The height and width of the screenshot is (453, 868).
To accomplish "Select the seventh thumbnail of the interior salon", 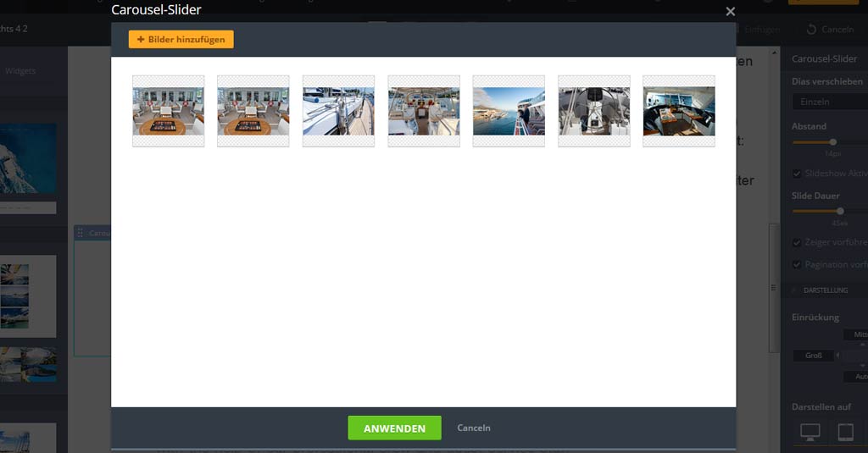I will 678,112.
